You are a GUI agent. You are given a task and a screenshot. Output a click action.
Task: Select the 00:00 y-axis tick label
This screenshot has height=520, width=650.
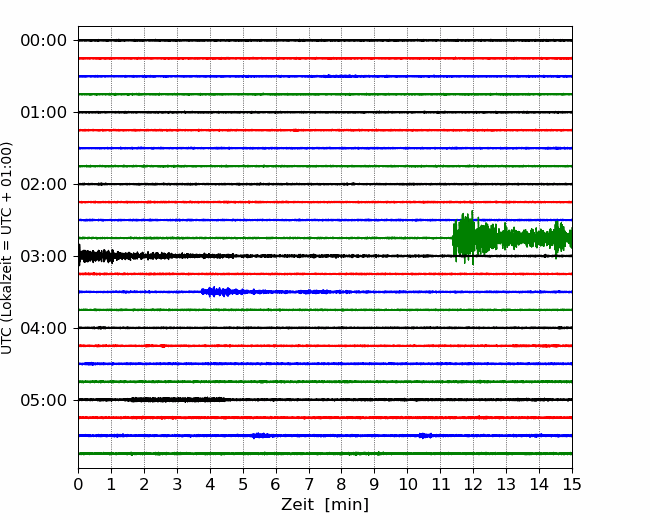[x=43, y=40]
